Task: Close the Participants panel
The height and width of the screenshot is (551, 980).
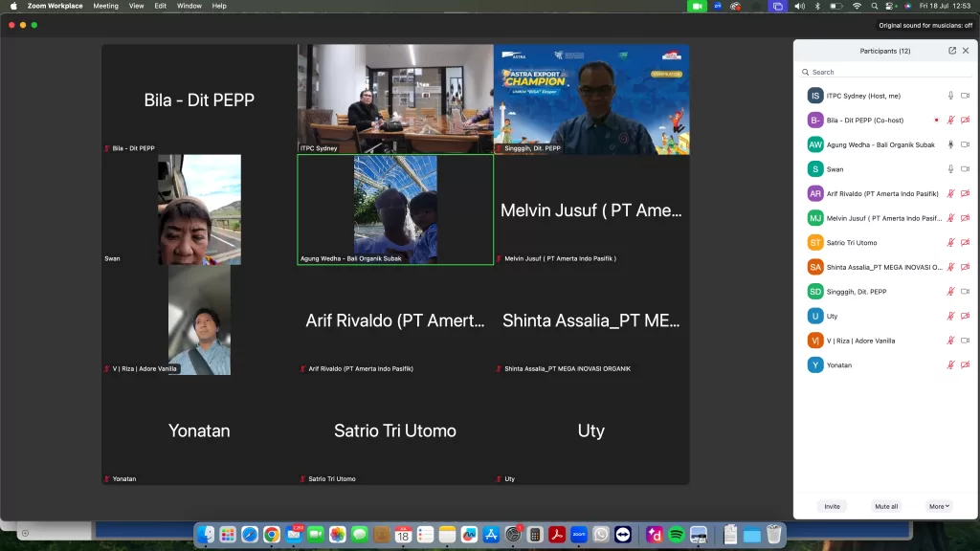Action: (x=966, y=51)
